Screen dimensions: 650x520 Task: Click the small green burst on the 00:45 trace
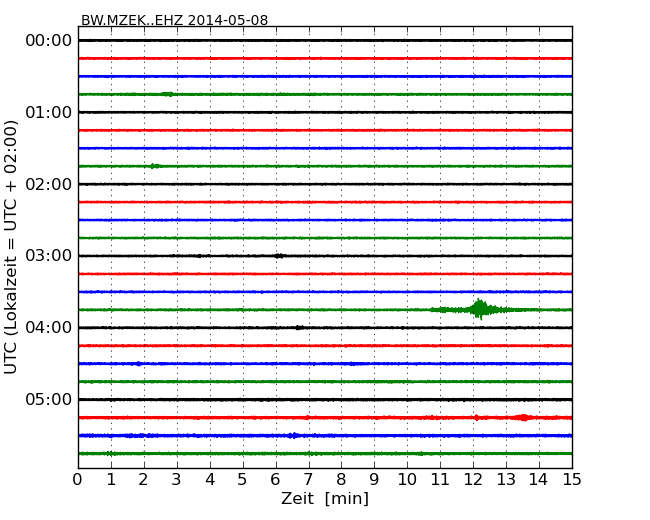pyautogui.click(x=167, y=94)
